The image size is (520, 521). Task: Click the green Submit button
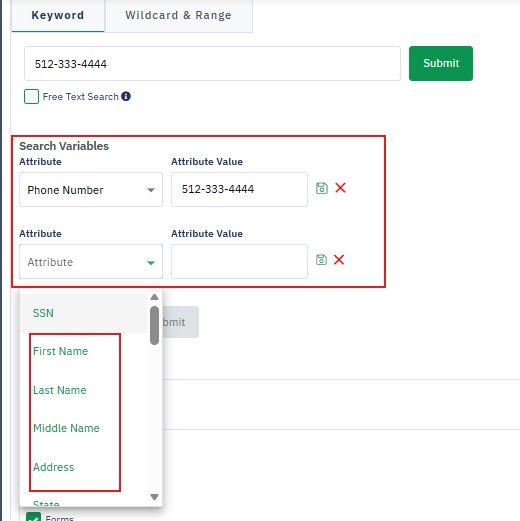pos(441,63)
